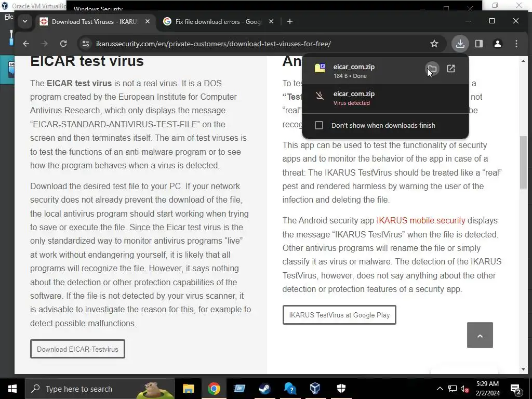This screenshot has width=532, height=399.
Task: Open Steam from taskbar
Action: click(264, 389)
